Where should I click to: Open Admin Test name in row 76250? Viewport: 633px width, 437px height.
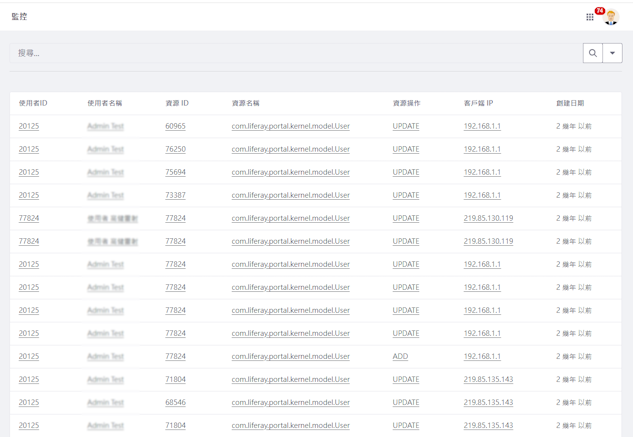point(105,149)
